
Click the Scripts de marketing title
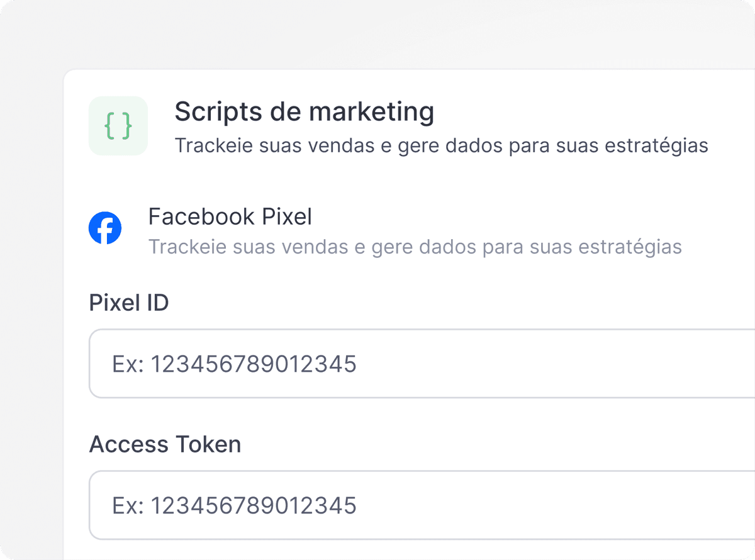point(305,111)
